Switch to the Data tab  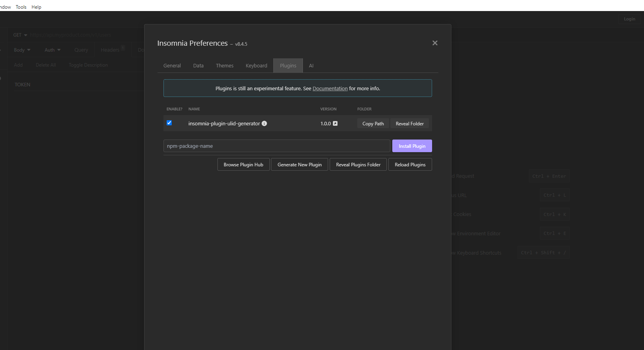coord(199,66)
